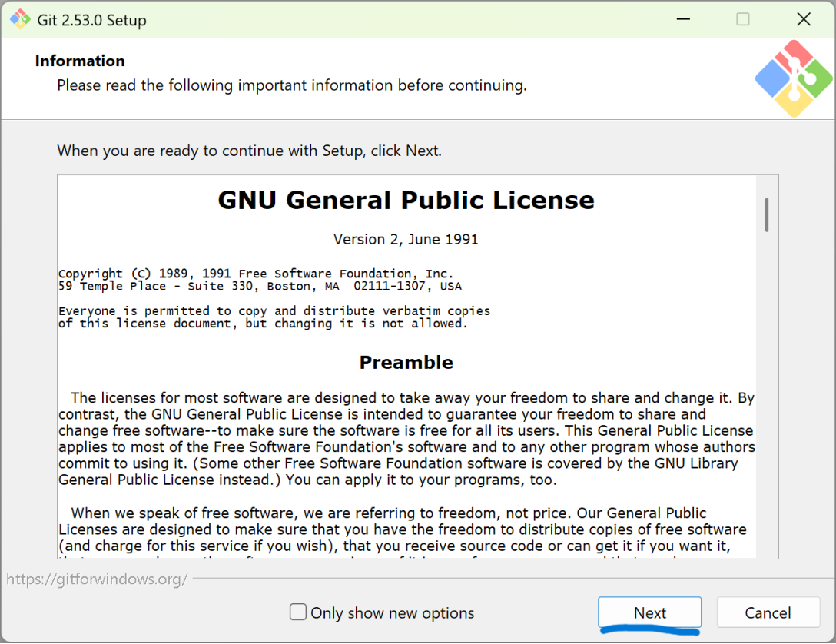Click the Git logo in the header

[793, 78]
